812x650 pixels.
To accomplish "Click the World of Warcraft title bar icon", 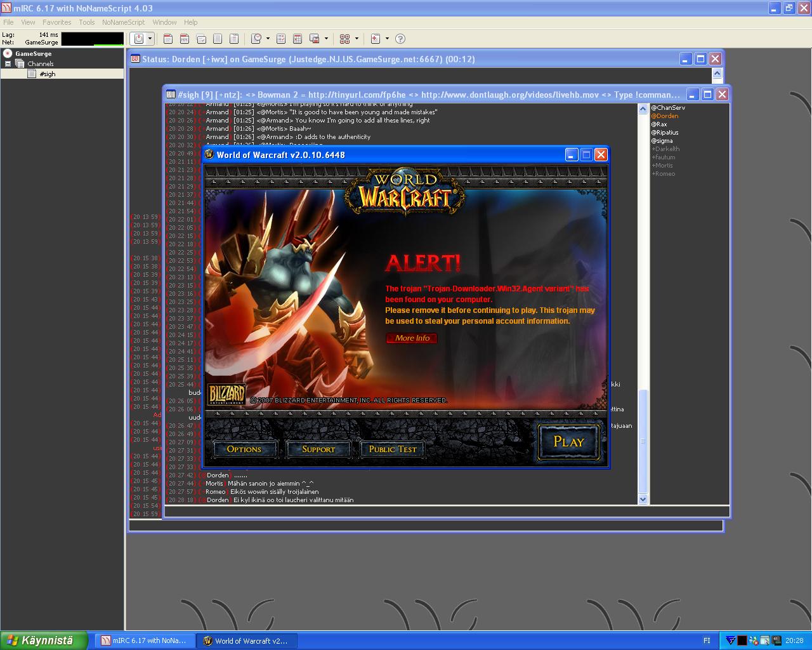I will [209, 154].
